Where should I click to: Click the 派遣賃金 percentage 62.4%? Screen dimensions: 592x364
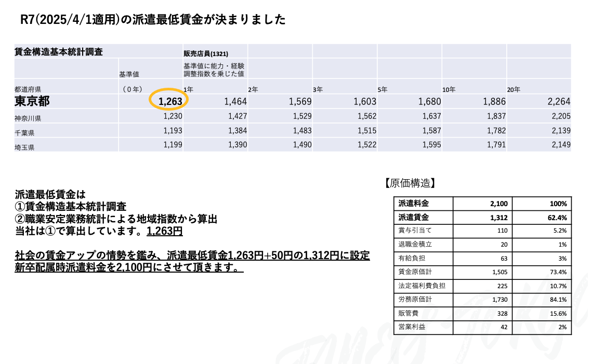pos(557,218)
